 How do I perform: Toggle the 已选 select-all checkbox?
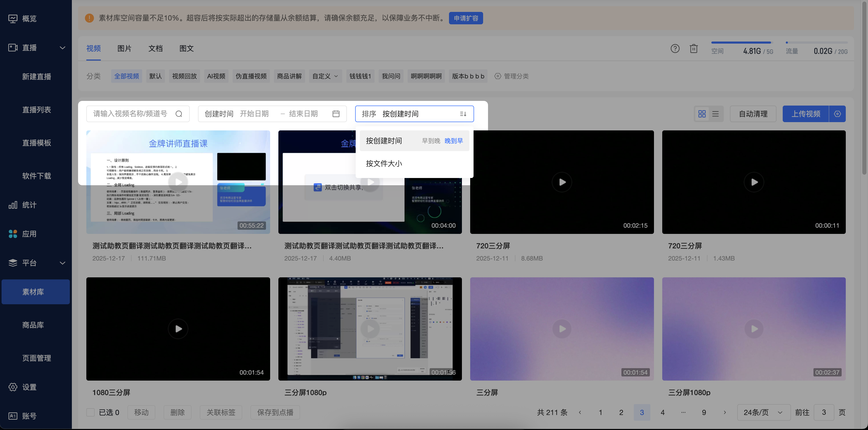click(x=90, y=412)
